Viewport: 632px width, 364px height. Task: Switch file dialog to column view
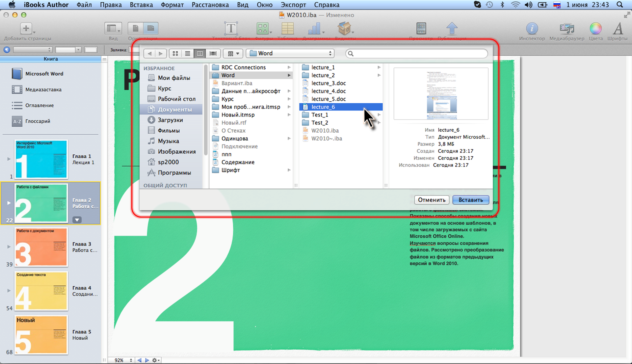200,53
